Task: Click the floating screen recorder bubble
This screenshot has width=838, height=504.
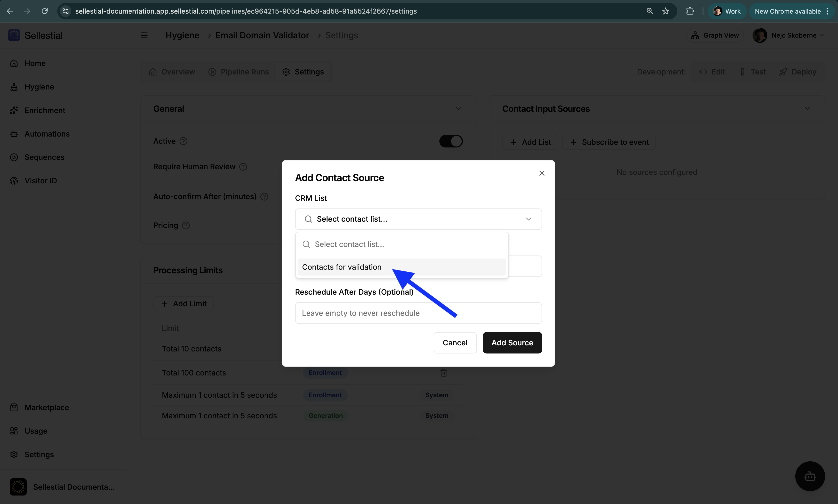Action: point(810,476)
